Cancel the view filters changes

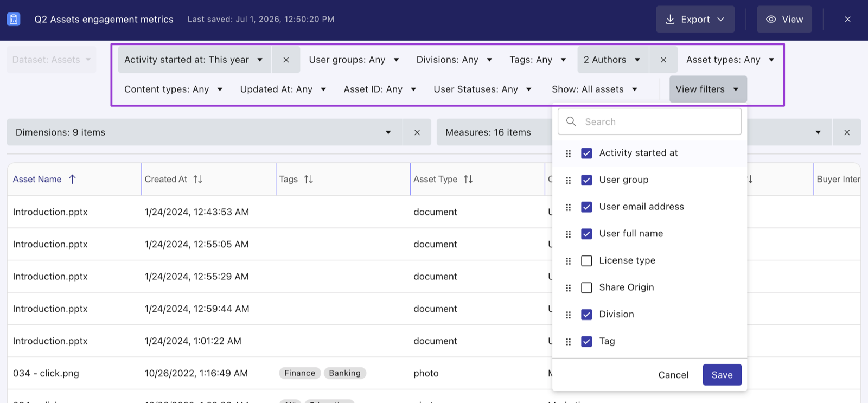point(673,375)
